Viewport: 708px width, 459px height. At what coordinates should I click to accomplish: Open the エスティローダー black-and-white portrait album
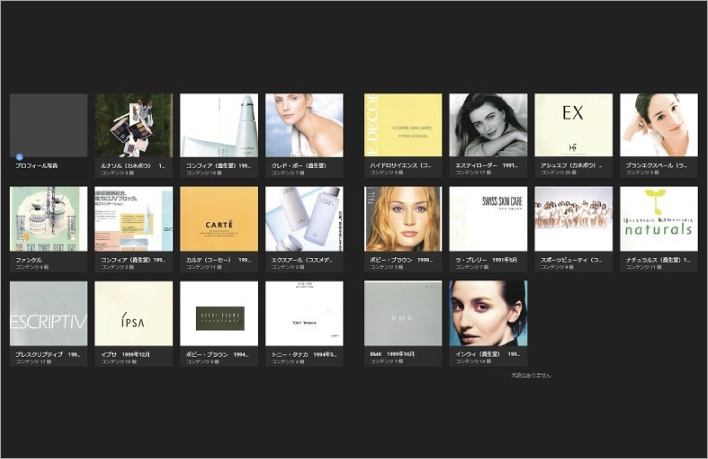[x=488, y=125]
